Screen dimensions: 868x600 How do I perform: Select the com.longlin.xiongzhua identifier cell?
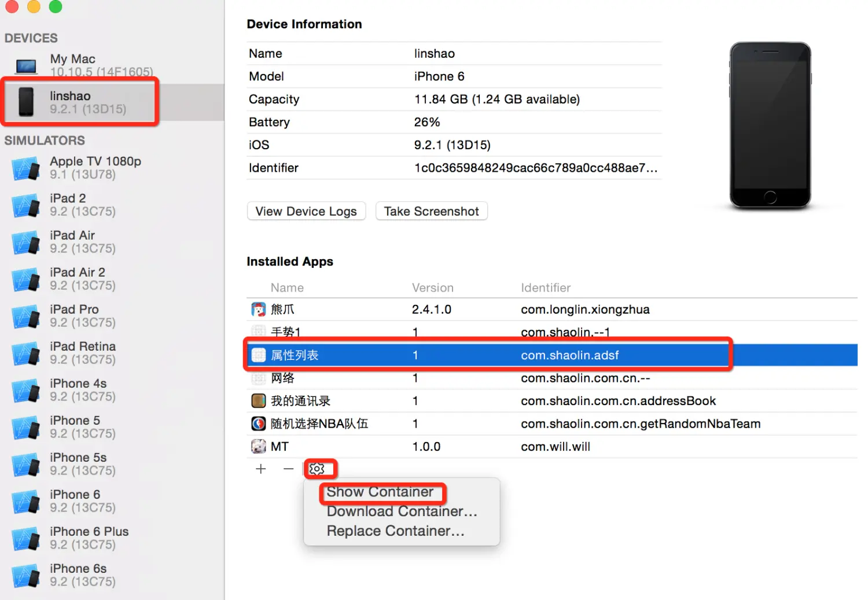[585, 310]
